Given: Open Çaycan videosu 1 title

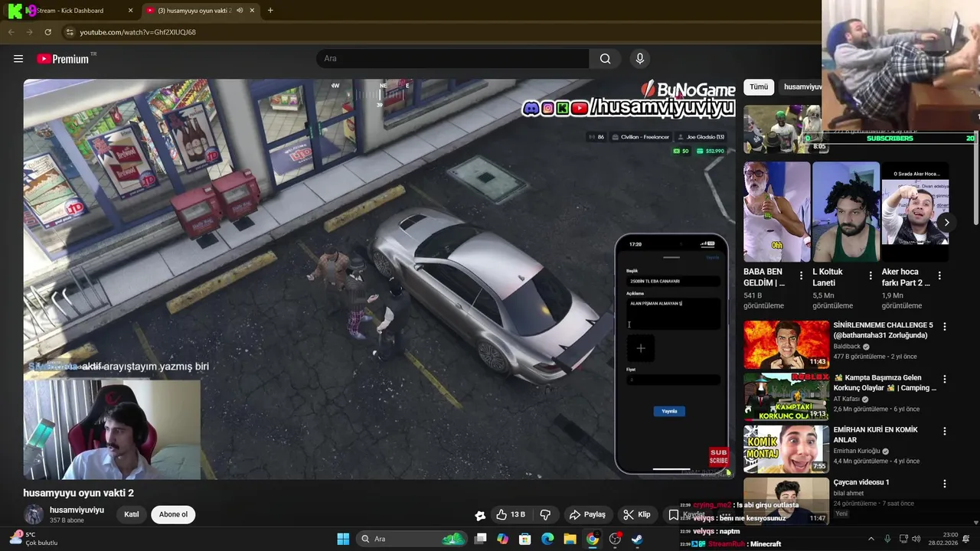Looking at the screenshot, I should [x=861, y=482].
